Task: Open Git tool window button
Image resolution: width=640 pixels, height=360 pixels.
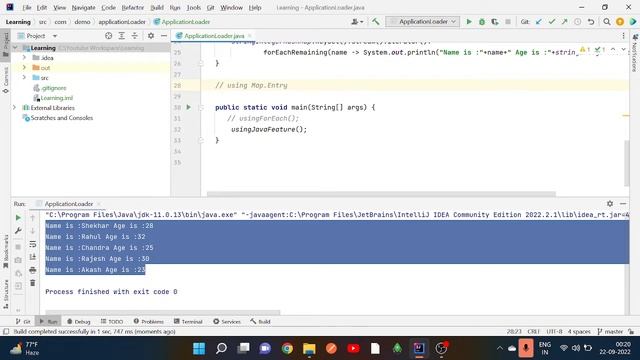Action: click(23, 322)
